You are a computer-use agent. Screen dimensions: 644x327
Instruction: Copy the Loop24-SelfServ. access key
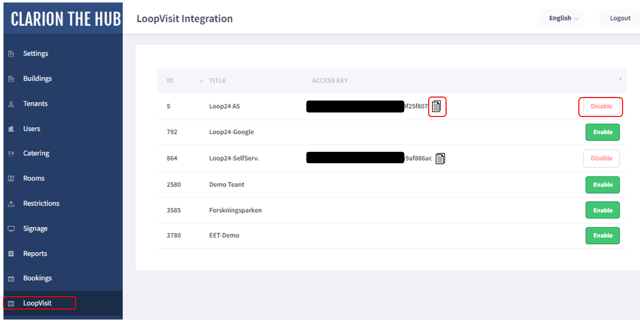(x=440, y=158)
